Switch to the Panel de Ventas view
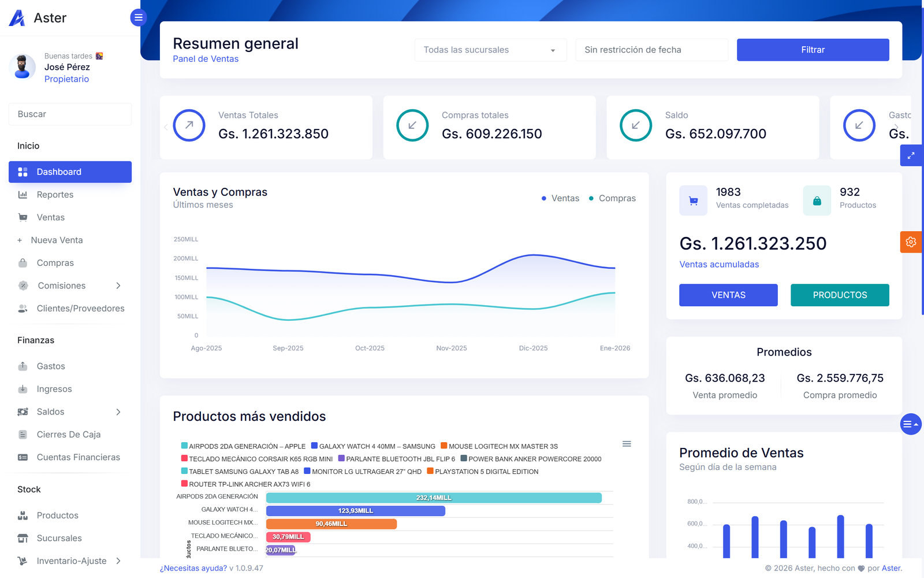The image size is (924, 578). (x=205, y=58)
